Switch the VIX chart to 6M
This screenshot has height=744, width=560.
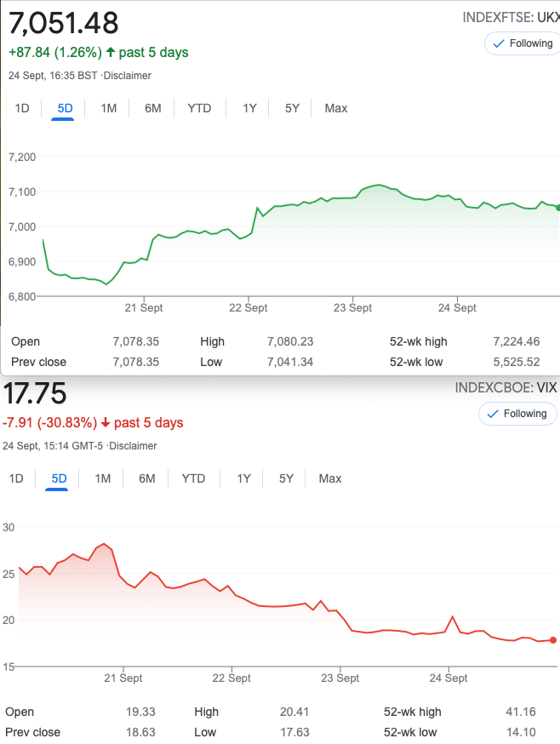tap(146, 478)
